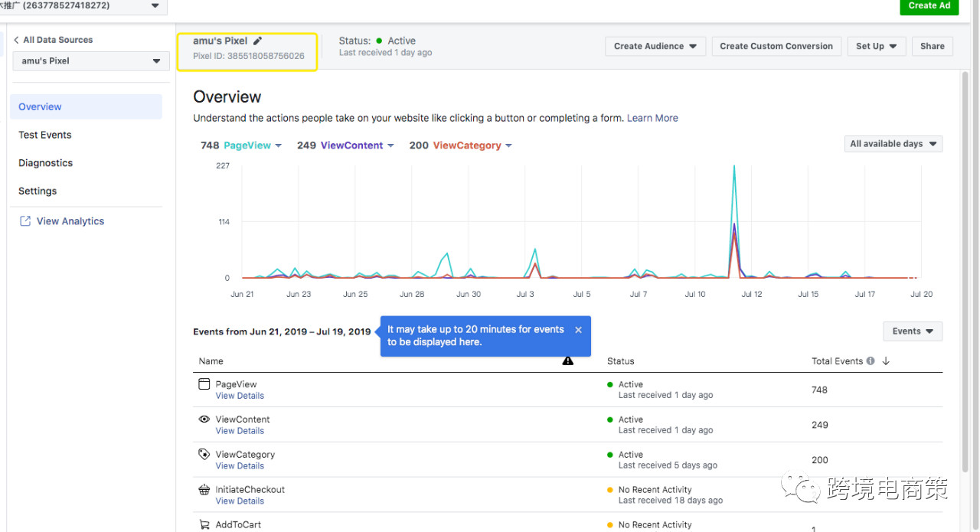
Task: Click the InitiateCheckout basket icon
Action: 204,490
